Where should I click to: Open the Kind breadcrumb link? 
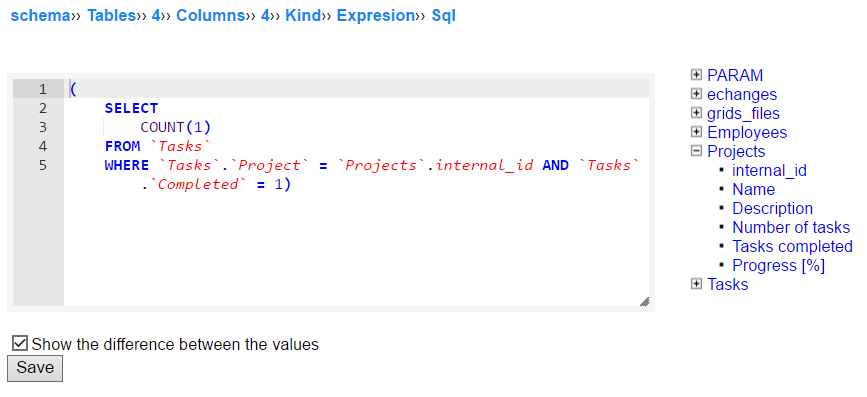tap(302, 16)
